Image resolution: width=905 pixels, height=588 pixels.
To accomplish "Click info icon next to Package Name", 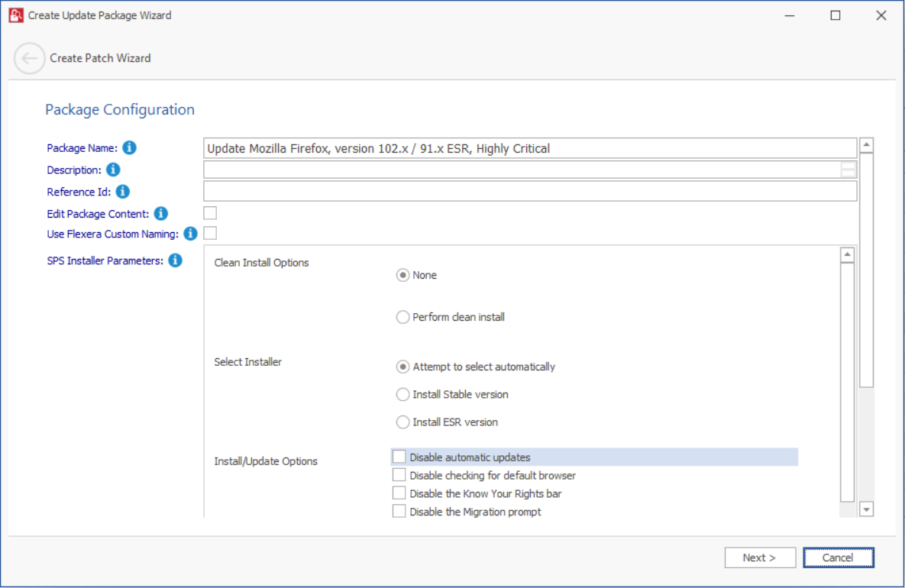I will (x=130, y=147).
